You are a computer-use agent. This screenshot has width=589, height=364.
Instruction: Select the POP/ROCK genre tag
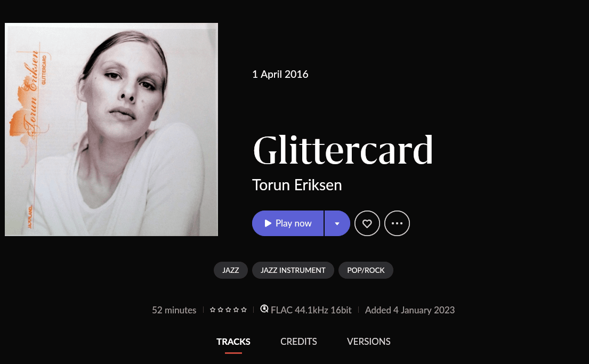[x=366, y=270]
